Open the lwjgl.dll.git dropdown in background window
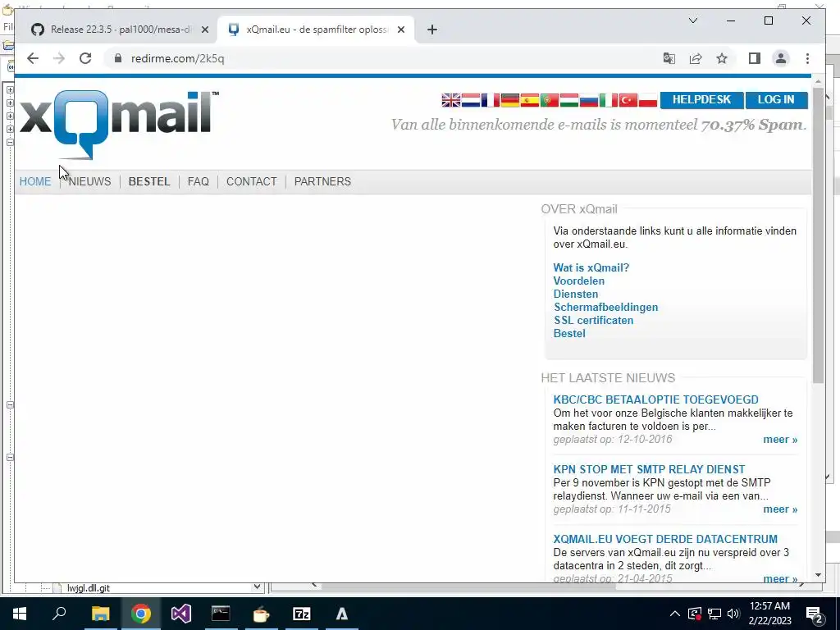 point(257,587)
